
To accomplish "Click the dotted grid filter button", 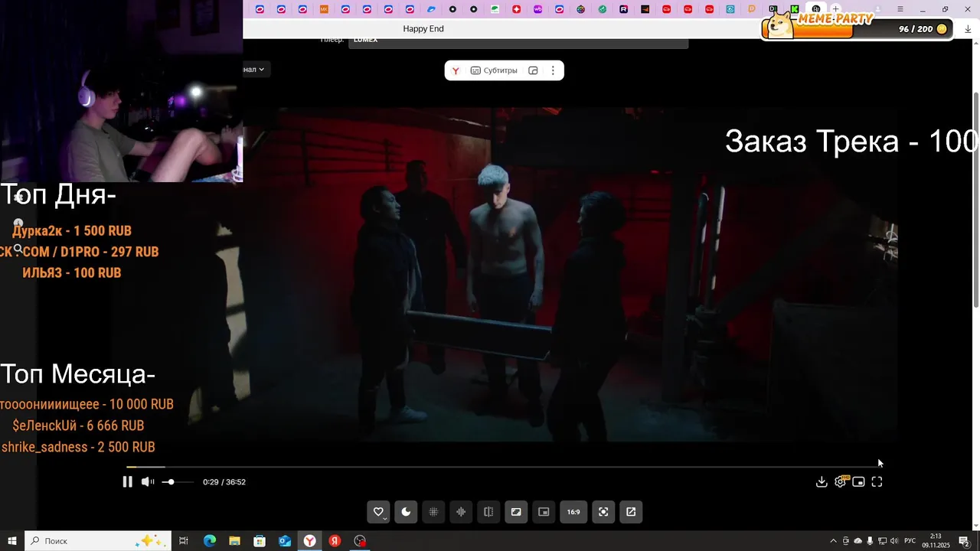I will (x=433, y=512).
